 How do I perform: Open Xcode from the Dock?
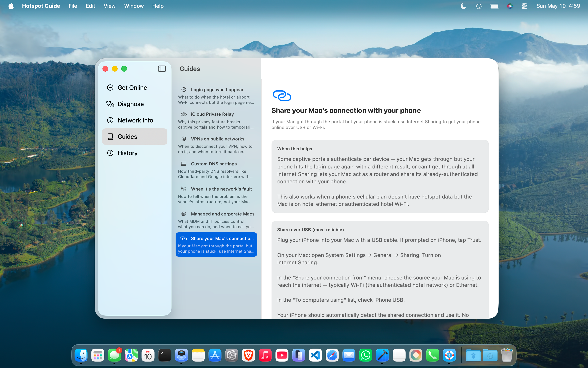382,355
